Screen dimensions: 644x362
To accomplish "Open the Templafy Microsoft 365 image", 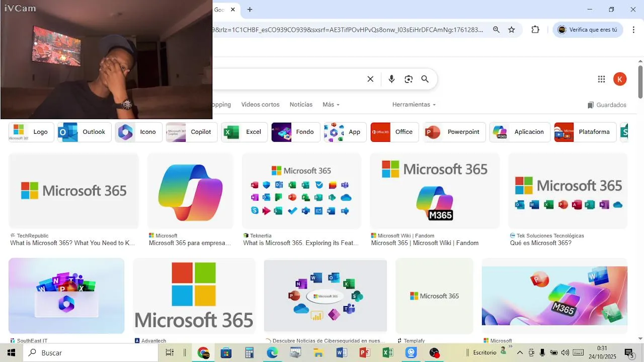I will 434,296.
